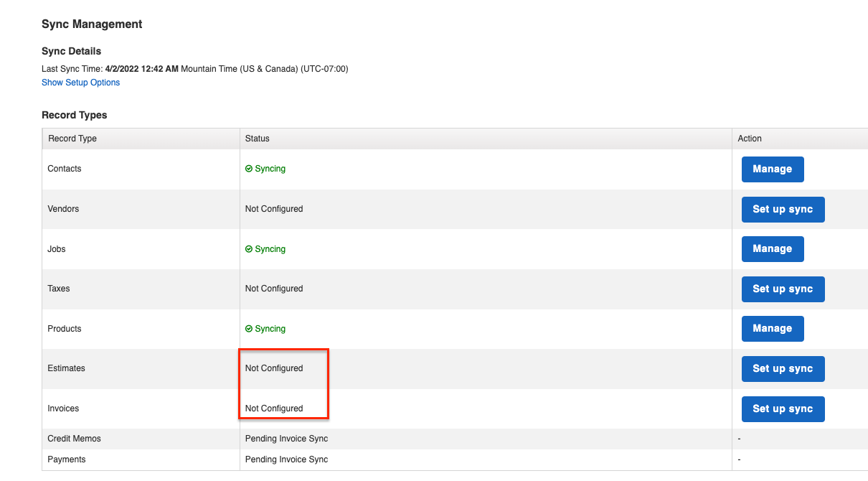The image size is (868, 481).
Task: Click Manage for the Contacts record type
Action: pyautogui.click(x=773, y=169)
